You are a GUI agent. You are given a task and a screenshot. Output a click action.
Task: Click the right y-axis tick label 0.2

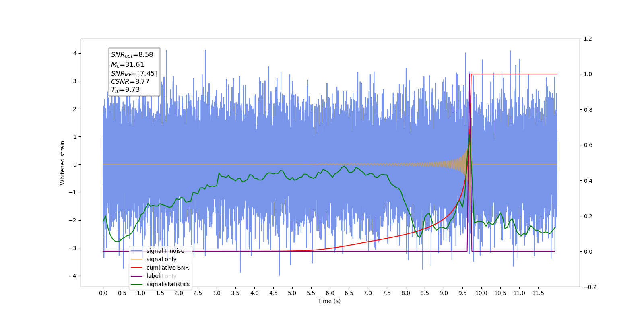(x=588, y=216)
